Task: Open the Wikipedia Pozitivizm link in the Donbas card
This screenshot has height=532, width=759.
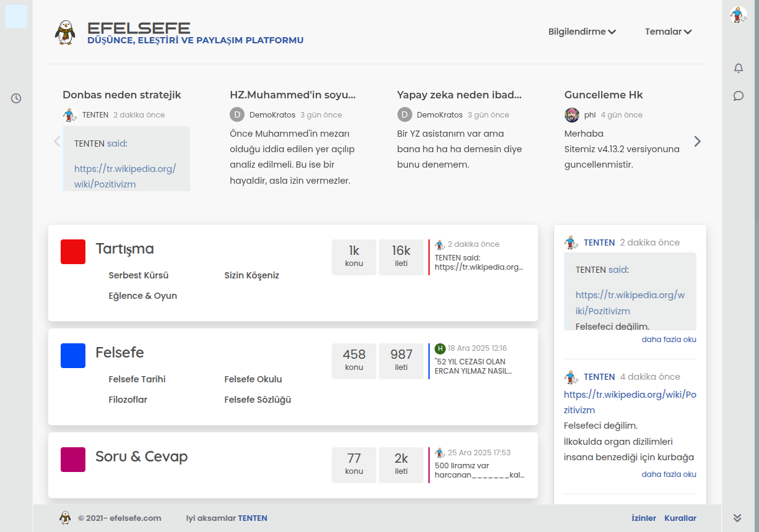Action: 125,176
